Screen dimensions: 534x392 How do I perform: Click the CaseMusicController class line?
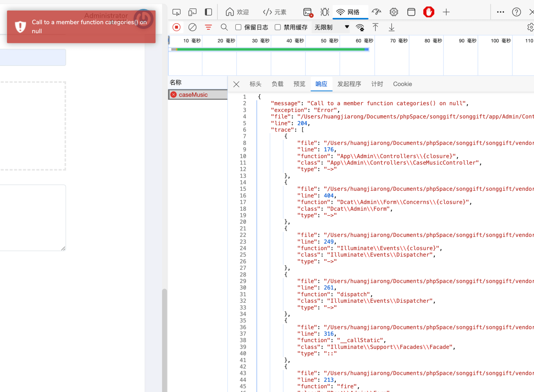click(389, 163)
